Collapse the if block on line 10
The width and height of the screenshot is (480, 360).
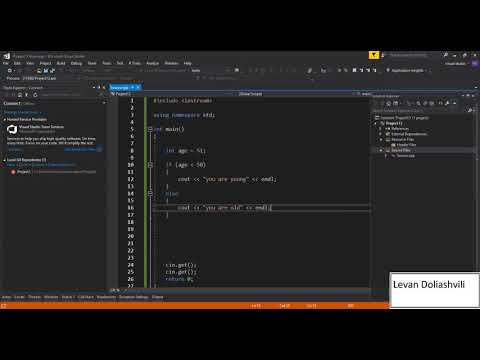tap(150, 165)
